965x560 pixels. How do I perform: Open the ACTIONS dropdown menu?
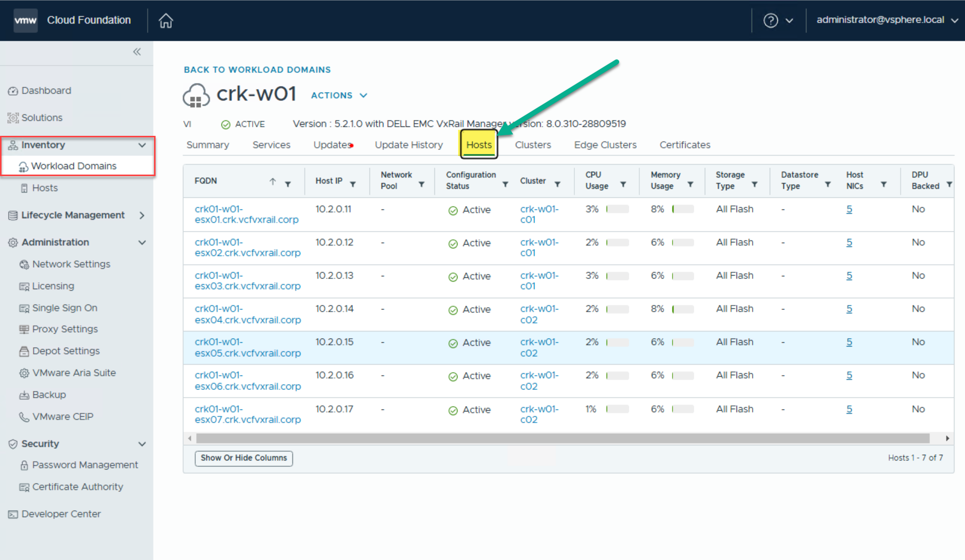click(339, 96)
